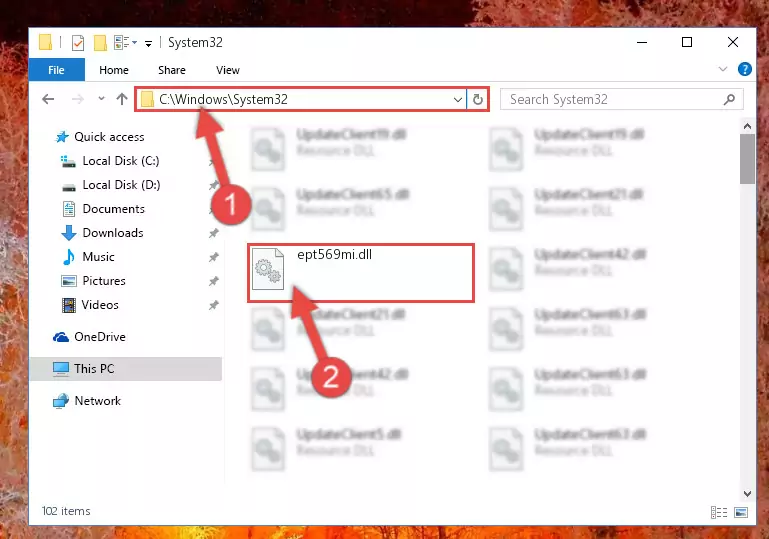Minimize the System32 window
The height and width of the screenshot is (539, 769).
642,43
